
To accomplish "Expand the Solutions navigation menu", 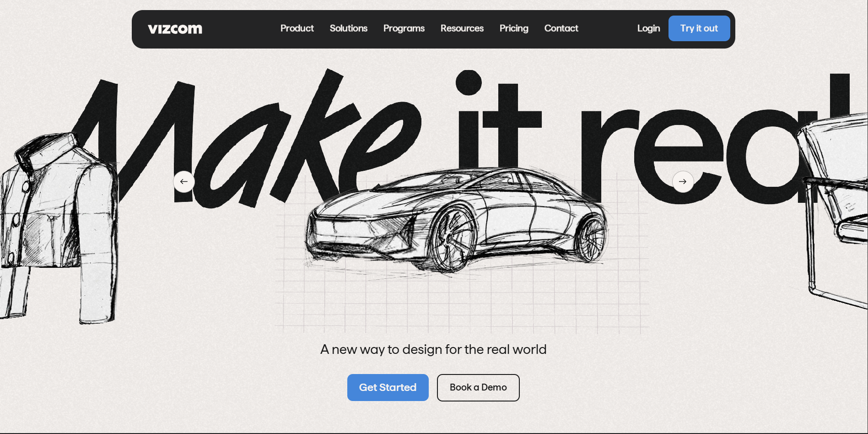I will [x=348, y=28].
